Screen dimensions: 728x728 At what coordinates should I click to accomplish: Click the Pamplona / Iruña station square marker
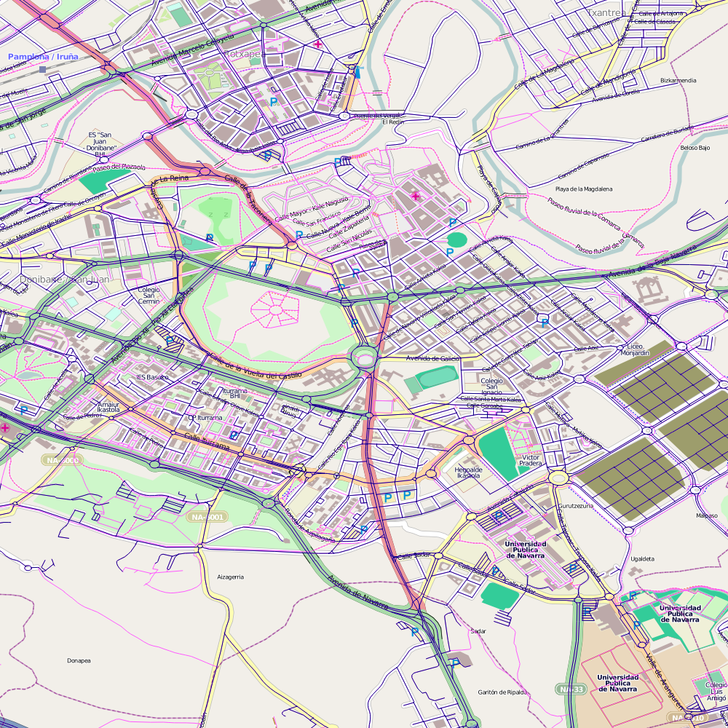[43, 69]
